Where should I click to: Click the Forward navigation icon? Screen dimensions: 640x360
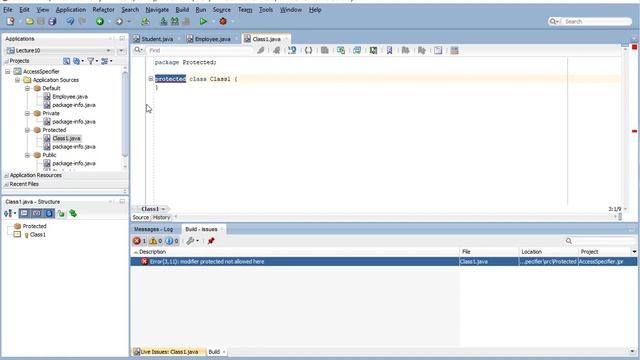click(x=119, y=21)
